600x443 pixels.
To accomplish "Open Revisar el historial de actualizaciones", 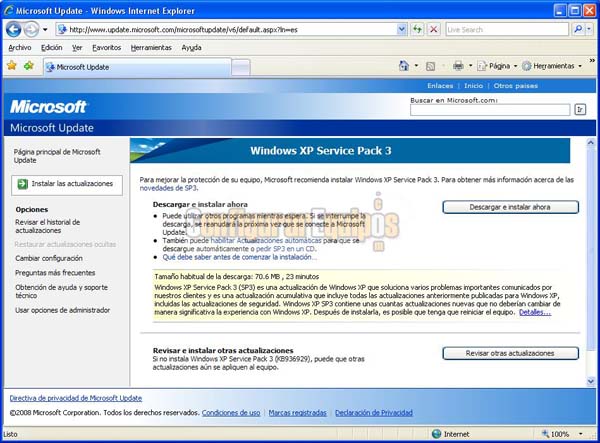I will click(47, 226).
